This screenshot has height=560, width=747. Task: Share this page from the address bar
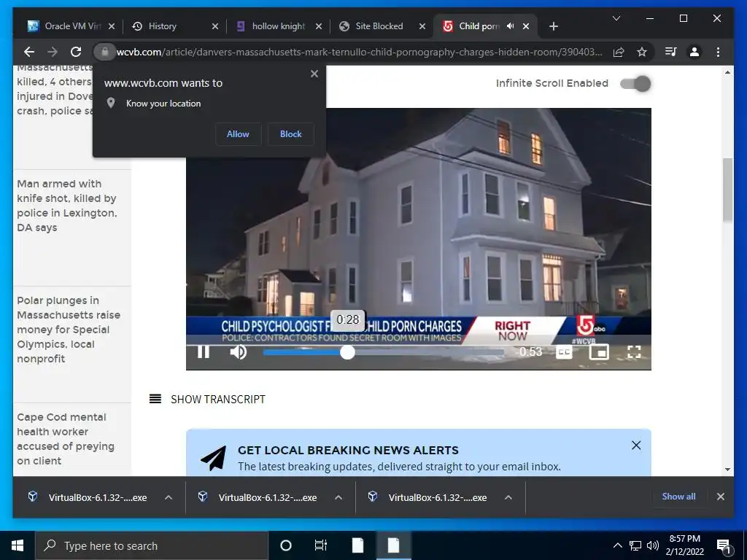619,52
